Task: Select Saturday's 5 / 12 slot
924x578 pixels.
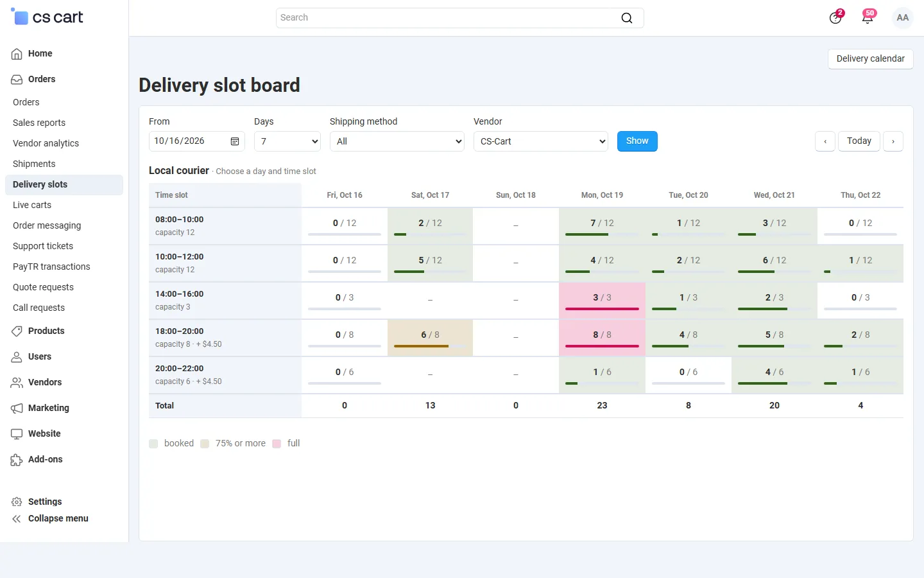Action: [x=431, y=263]
